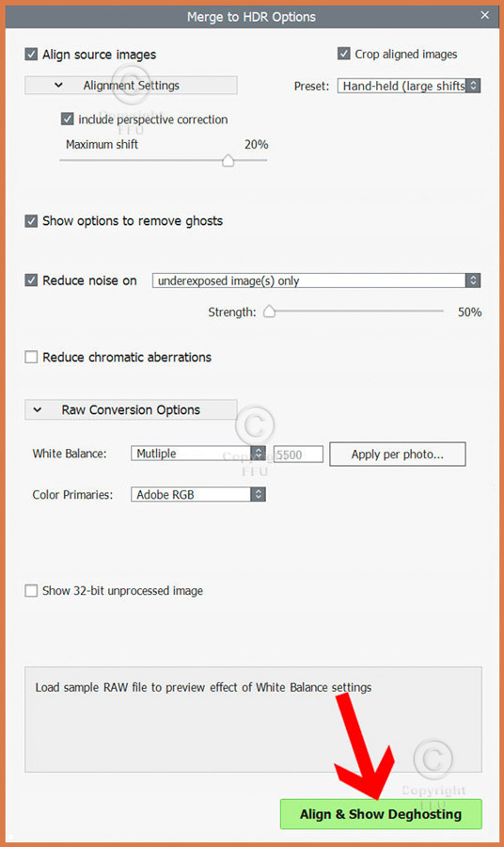Open the White Balance dropdown
This screenshot has height=847, width=504.
tap(198, 454)
